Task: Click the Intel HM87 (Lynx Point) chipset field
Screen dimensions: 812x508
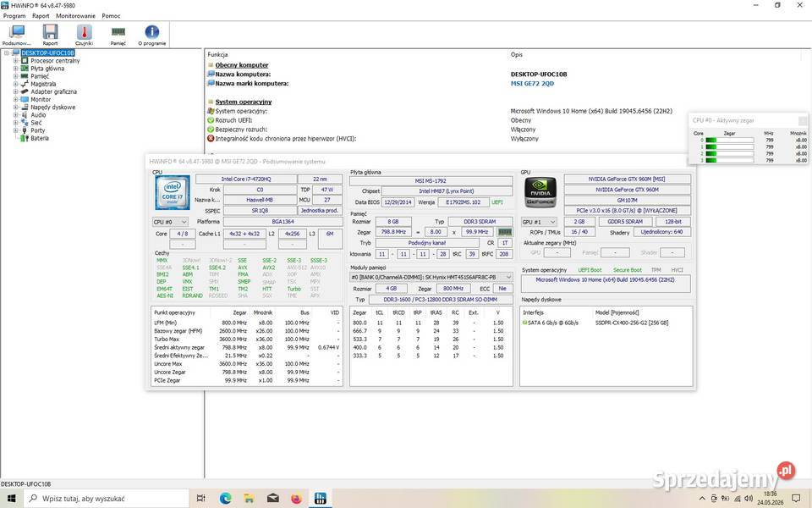Action: coord(447,191)
